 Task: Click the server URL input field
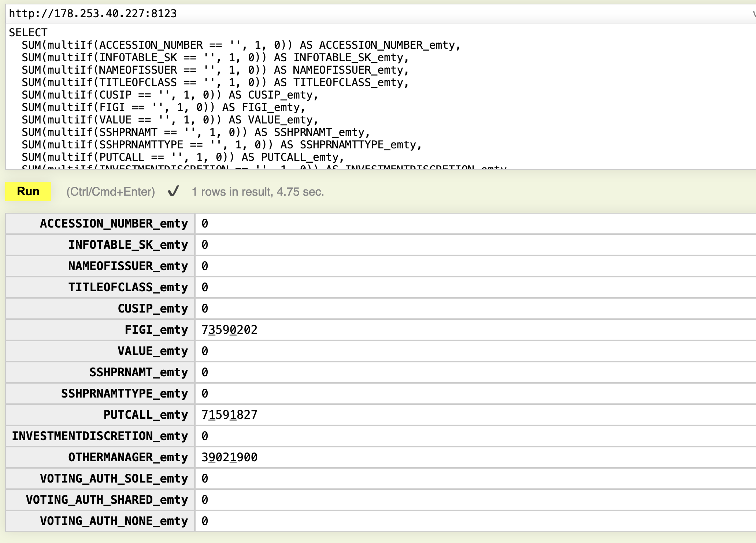coord(366,14)
